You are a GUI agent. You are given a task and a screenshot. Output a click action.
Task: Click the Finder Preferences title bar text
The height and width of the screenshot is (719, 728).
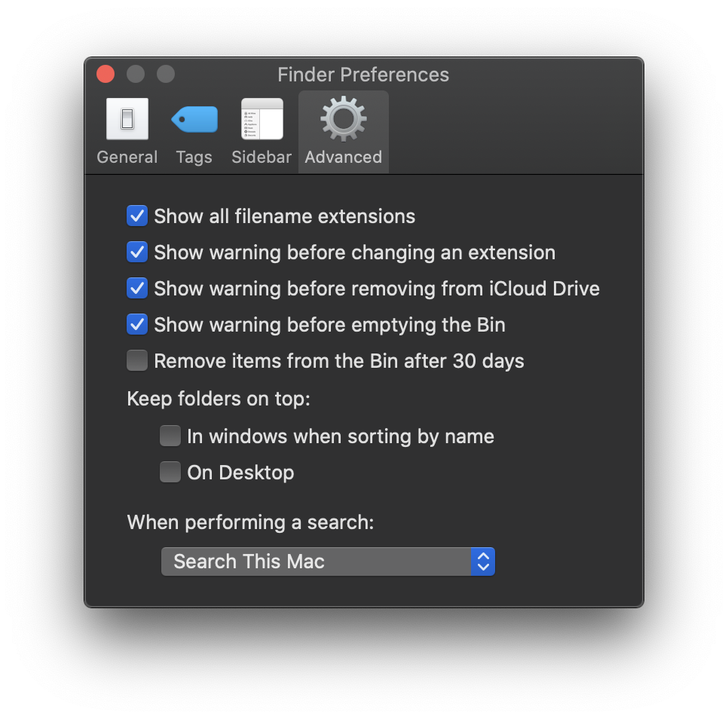point(363,75)
